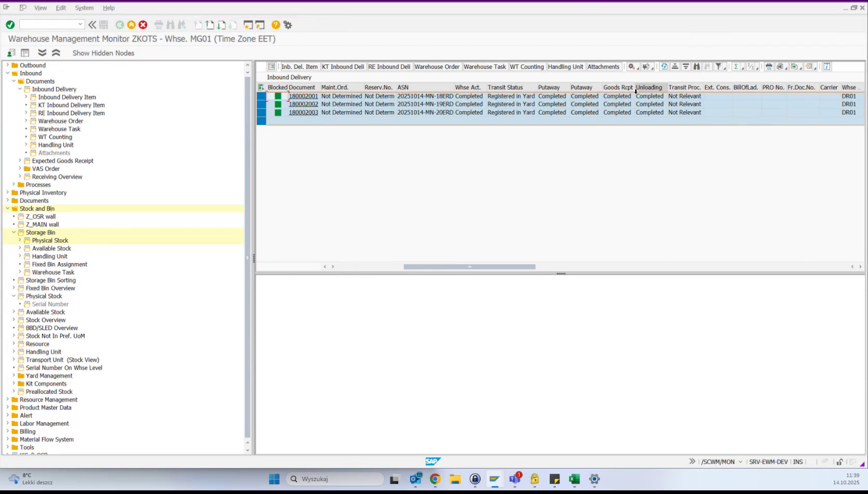This screenshot has height=494, width=868.
Task: Click the red Cancel icon in the toolbar
Action: coord(143,25)
